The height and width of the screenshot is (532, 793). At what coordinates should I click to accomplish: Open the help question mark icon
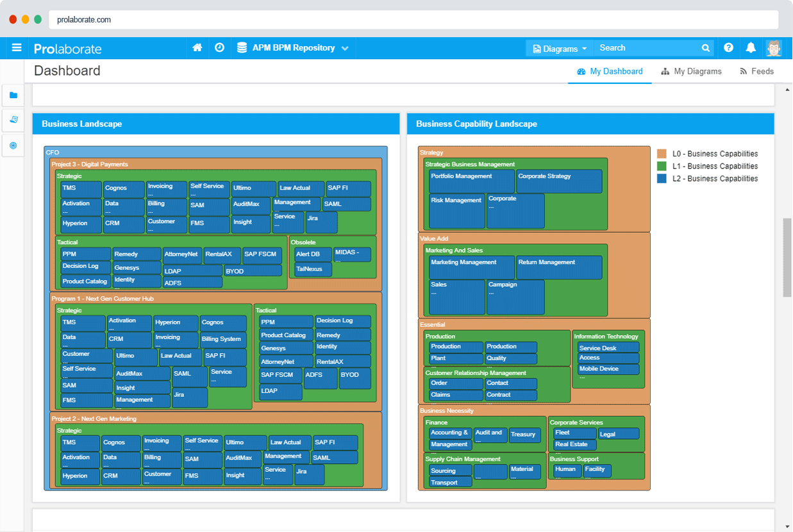728,48
